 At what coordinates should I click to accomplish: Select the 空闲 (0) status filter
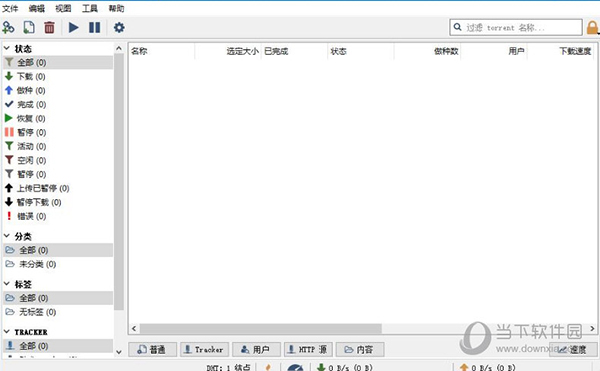[58, 160]
